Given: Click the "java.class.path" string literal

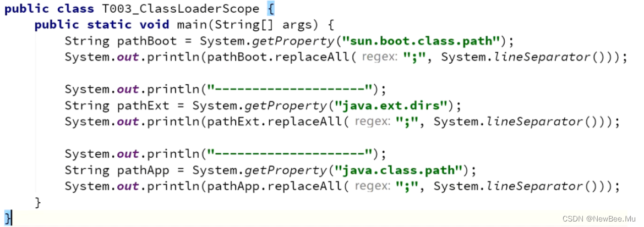Looking at the screenshot, I should tap(399, 169).
